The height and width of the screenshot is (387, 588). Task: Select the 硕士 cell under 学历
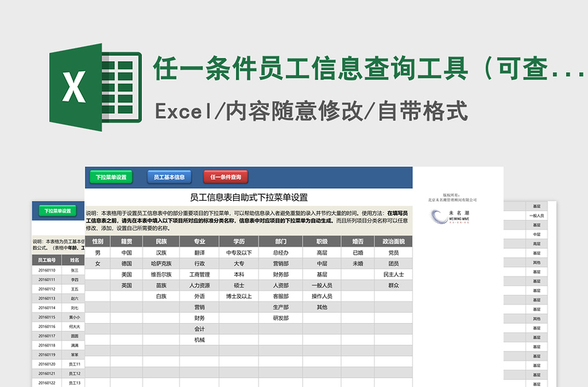239,285
